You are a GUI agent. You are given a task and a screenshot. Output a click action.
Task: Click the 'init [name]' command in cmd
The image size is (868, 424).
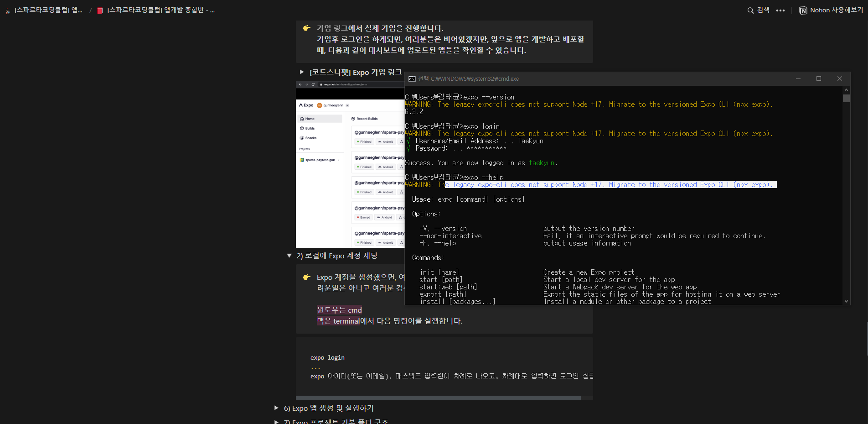pyautogui.click(x=439, y=272)
